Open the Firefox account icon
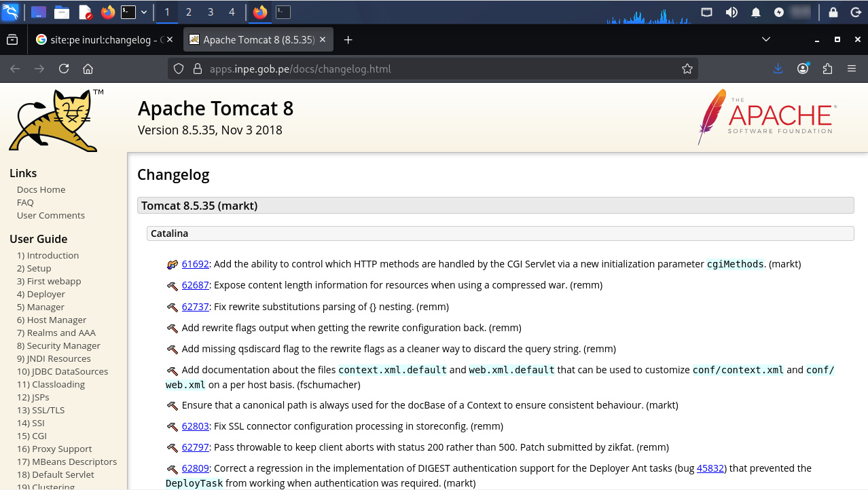The image size is (868, 490). tap(803, 69)
